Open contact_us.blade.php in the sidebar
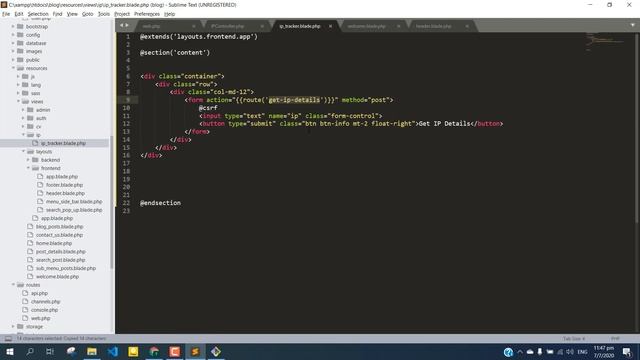Image resolution: width=640 pixels, height=360 pixels. click(59, 235)
